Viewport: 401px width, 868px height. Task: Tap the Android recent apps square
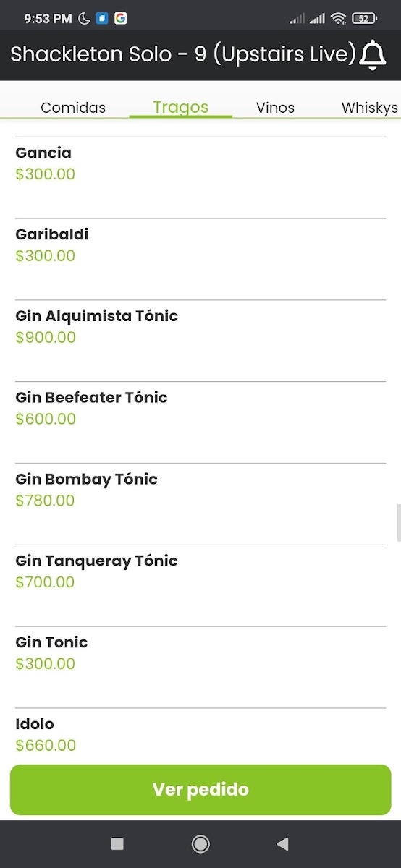[x=117, y=843]
